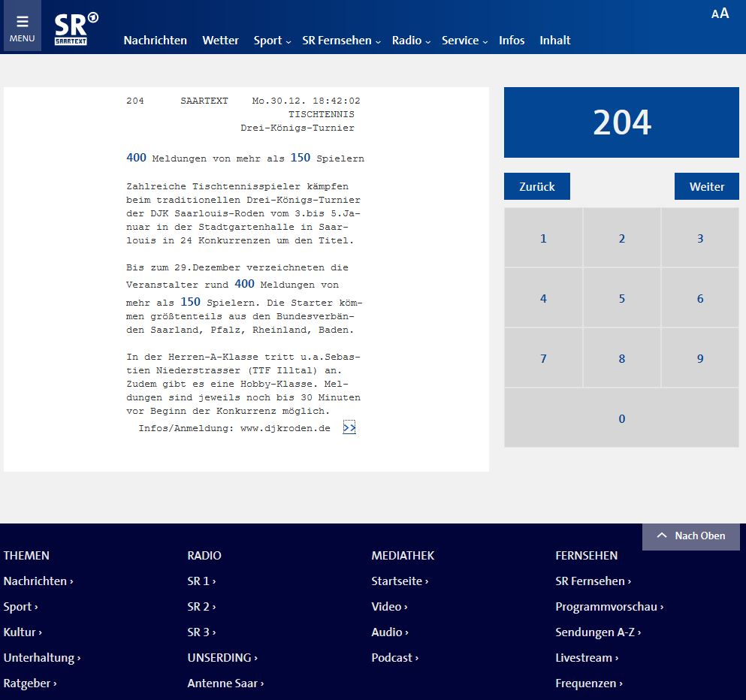The image size is (746, 700).
Task: Open the hamburger MENU button
Action: point(22,27)
